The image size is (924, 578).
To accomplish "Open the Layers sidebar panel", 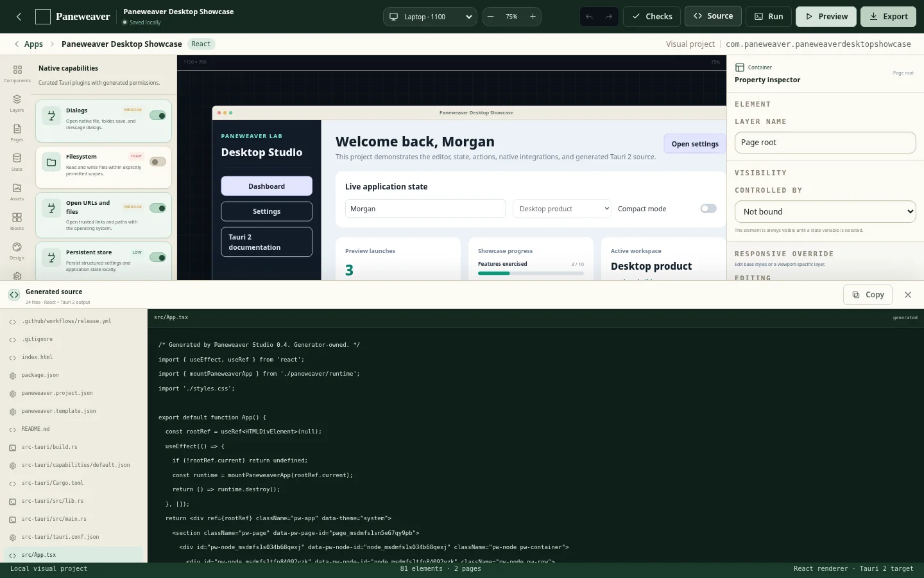I will pos(17,103).
